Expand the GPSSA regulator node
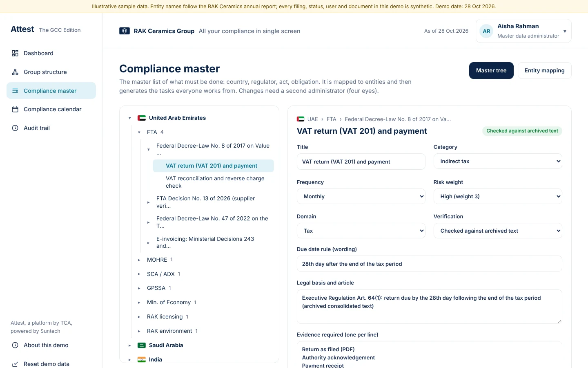This screenshot has width=588, height=368. point(139,288)
